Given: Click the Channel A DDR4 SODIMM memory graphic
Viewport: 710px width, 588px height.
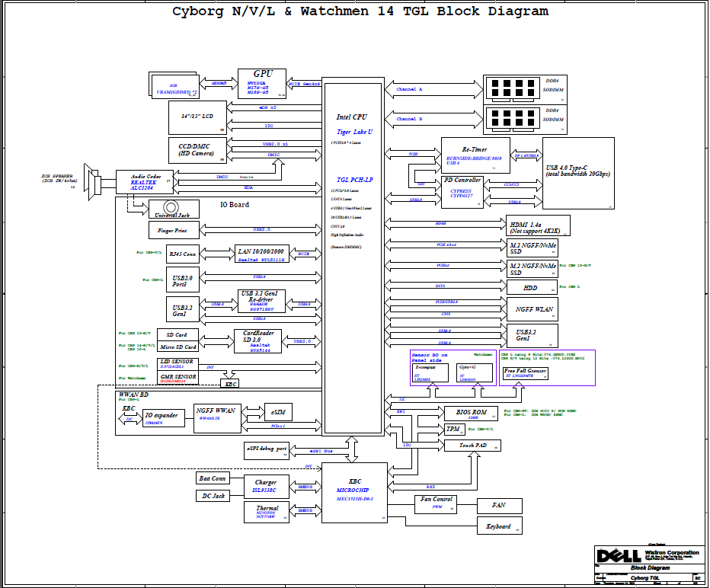Looking at the screenshot, I should (x=513, y=88).
